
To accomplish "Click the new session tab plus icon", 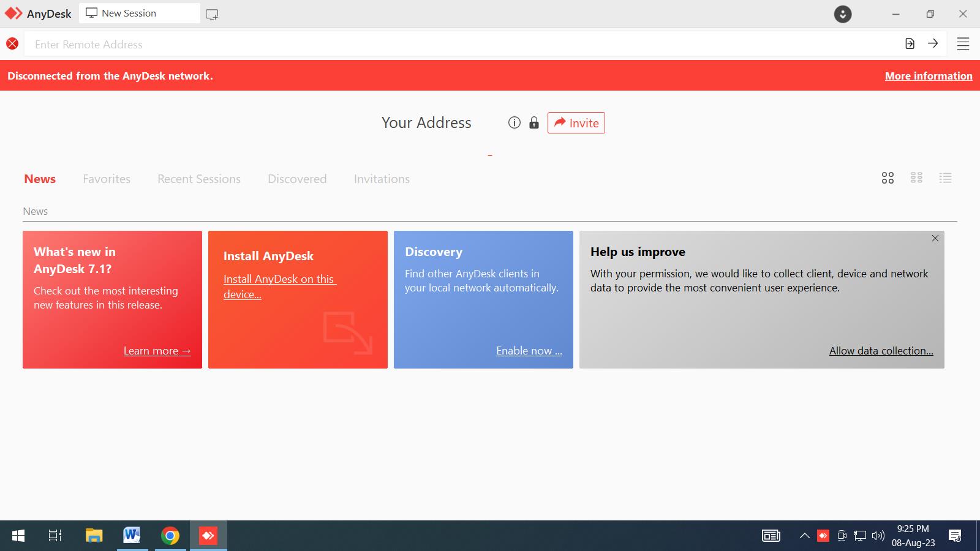I will coord(212,14).
